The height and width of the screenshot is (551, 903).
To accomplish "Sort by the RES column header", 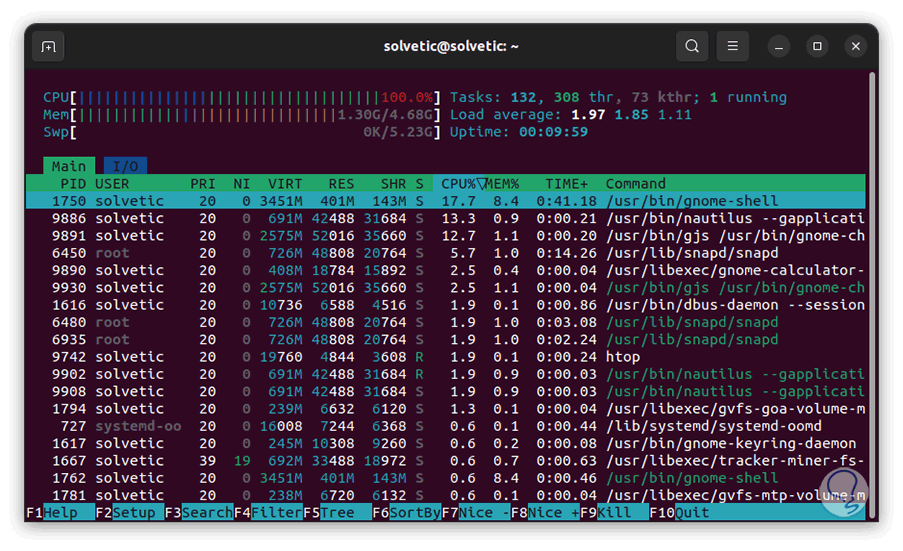I will 342,184.
